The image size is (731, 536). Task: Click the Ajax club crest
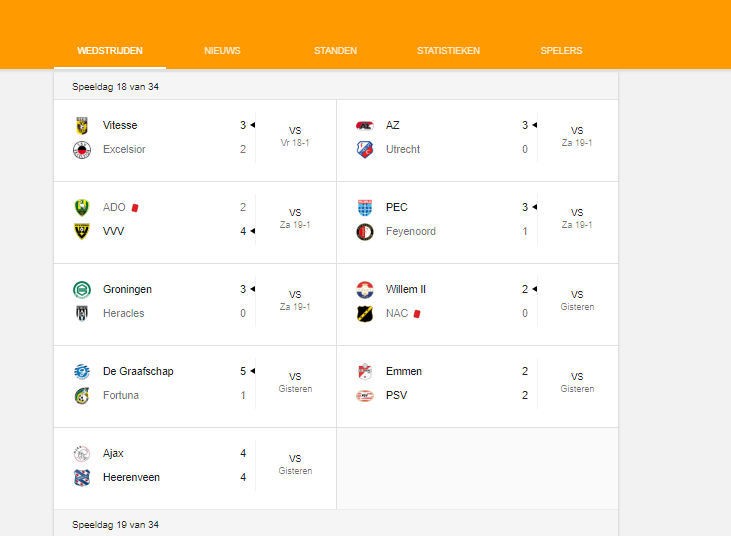(x=82, y=454)
